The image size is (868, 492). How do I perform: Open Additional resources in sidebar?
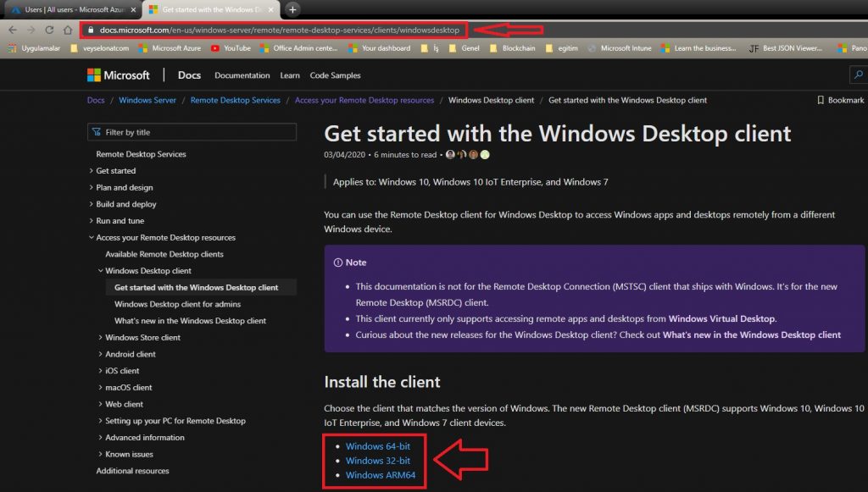click(x=132, y=471)
